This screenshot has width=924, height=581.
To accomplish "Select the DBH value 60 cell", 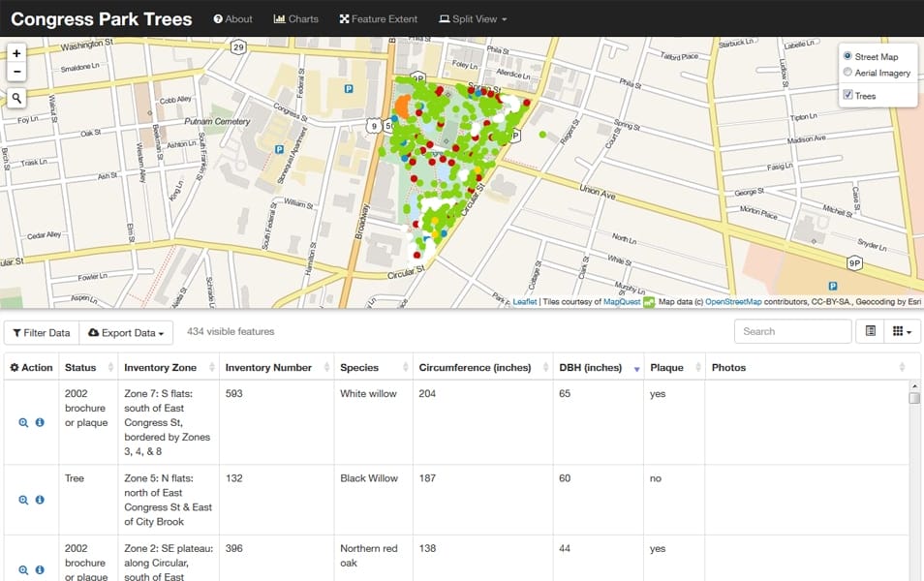I will [599, 500].
